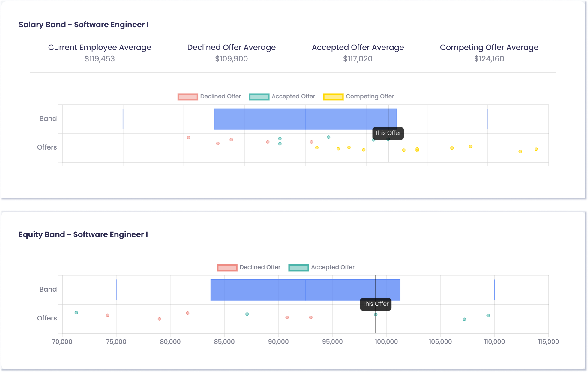Click 'This Offer' tooltip in Equity Band chart
This screenshot has height=372, width=588.
pos(375,304)
